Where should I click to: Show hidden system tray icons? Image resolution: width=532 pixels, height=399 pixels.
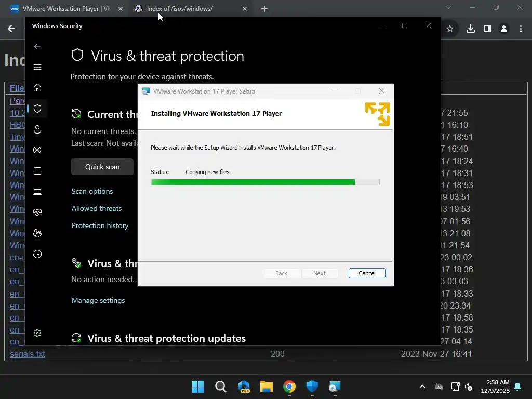[x=422, y=387]
